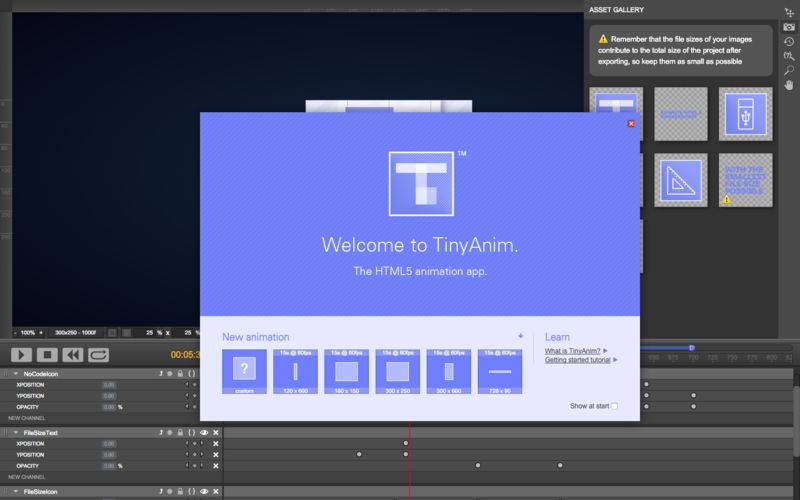Remove FileSizeText YPOSITION channel

point(216,455)
